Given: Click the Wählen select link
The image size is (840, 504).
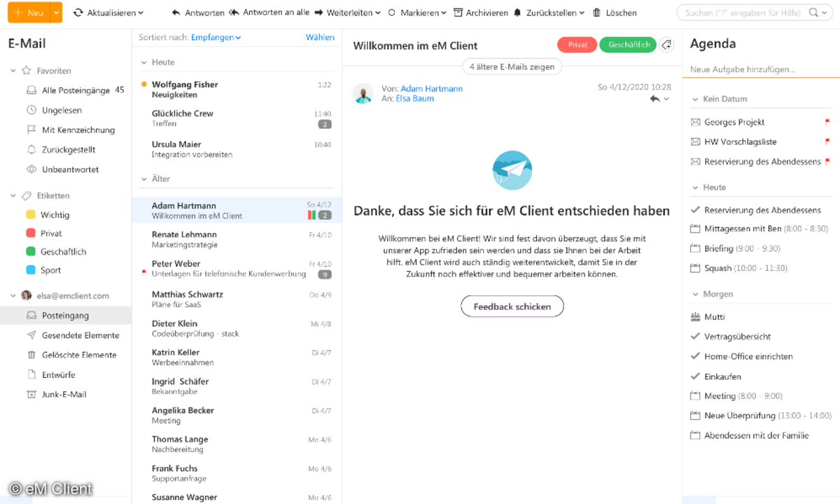Looking at the screenshot, I should (320, 38).
